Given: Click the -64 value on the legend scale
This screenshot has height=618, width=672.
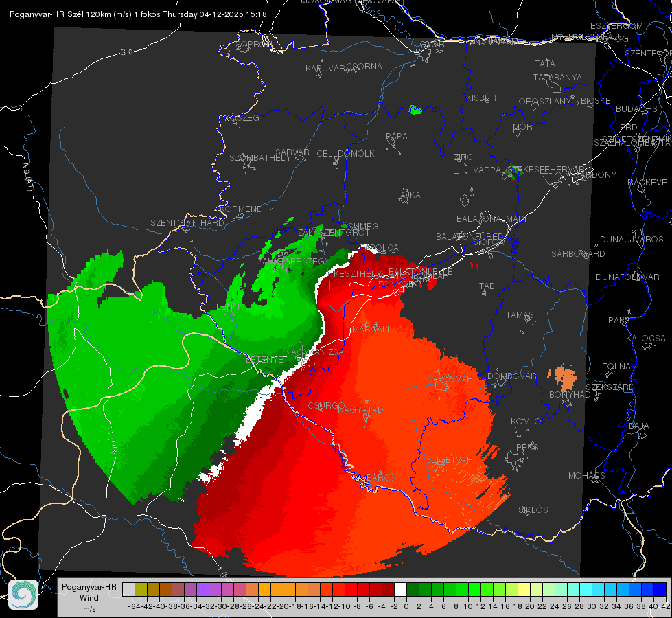Looking at the screenshot, I should (134, 606).
